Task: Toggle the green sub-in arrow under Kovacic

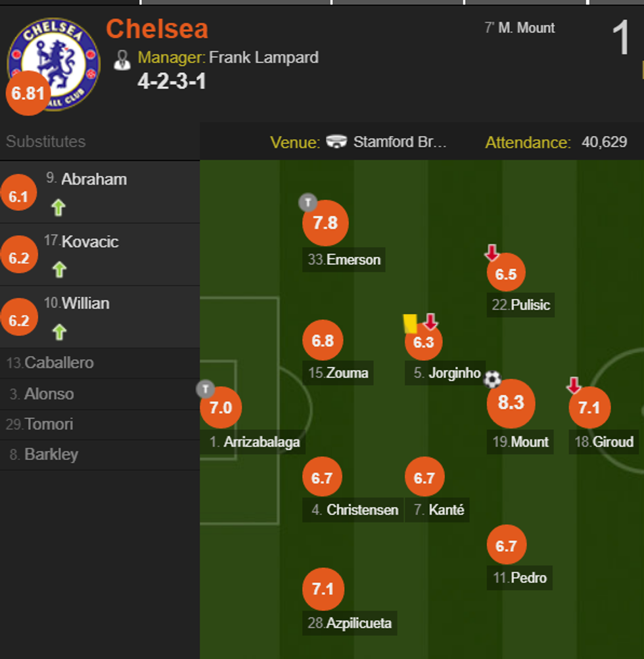Action: (58, 269)
